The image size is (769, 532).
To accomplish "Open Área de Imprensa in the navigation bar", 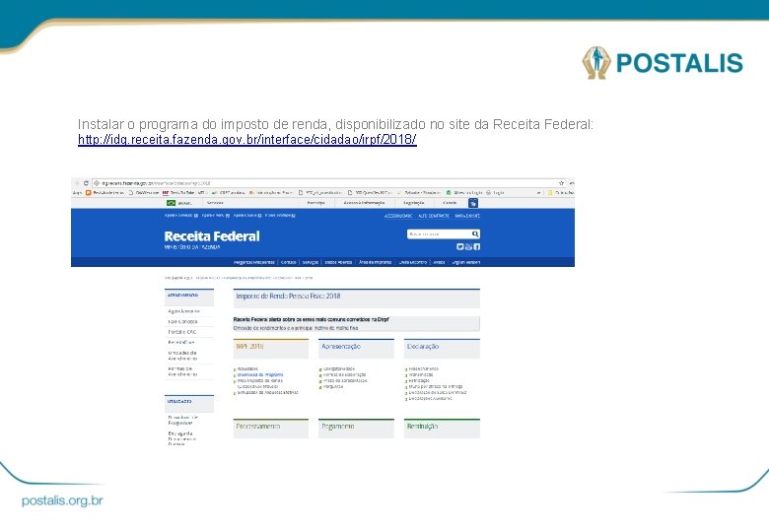I will pos(376,263).
